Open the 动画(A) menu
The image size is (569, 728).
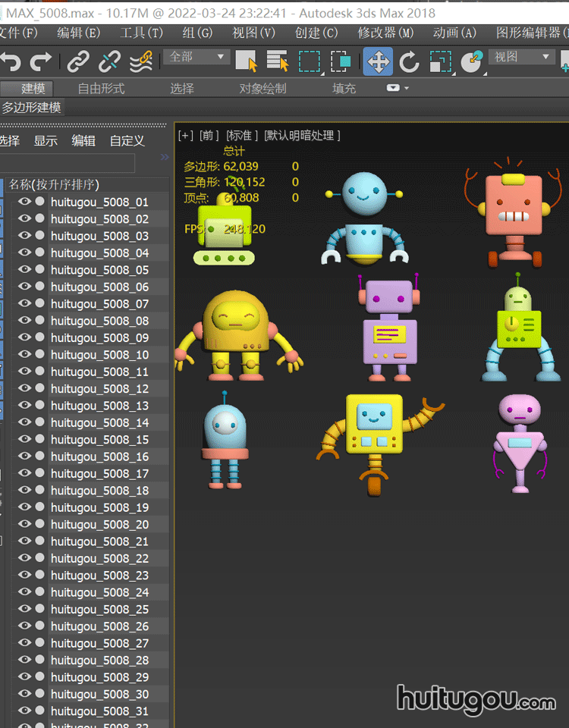pyautogui.click(x=454, y=33)
